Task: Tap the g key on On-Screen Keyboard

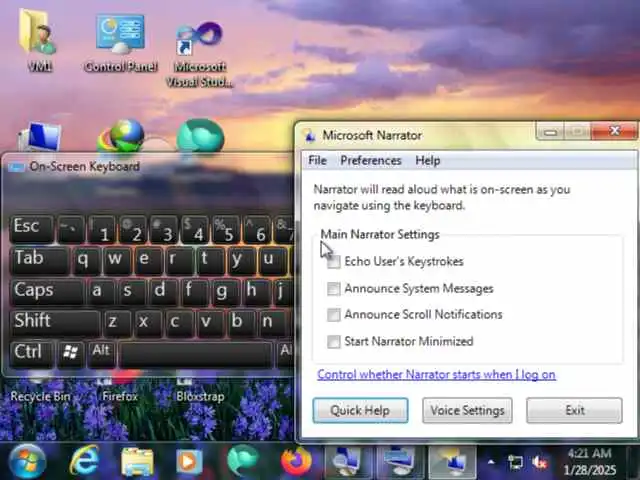Action: click(223, 291)
